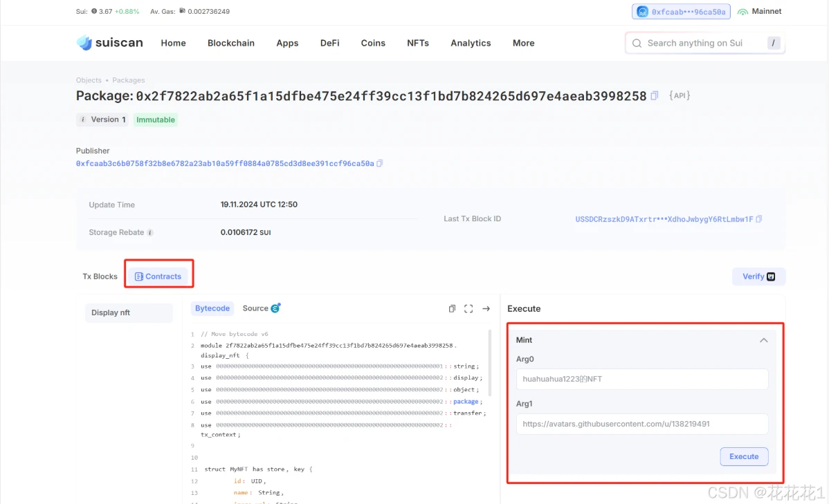Image resolution: width=829 pixels, height=504 pixels.
Task: Collapse the Mint function panel
Action: pyautogui.click(x=763, y=340)
